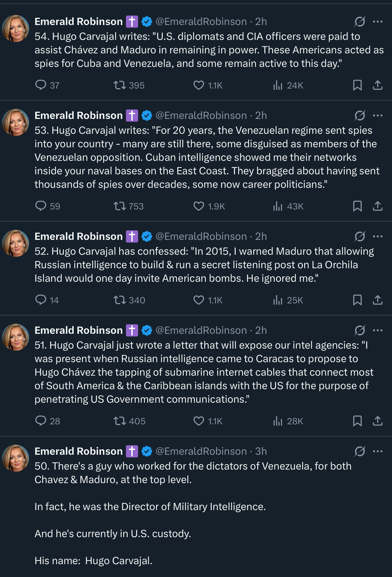Repost tweet 51 with 405 reposts

[120, 421]
